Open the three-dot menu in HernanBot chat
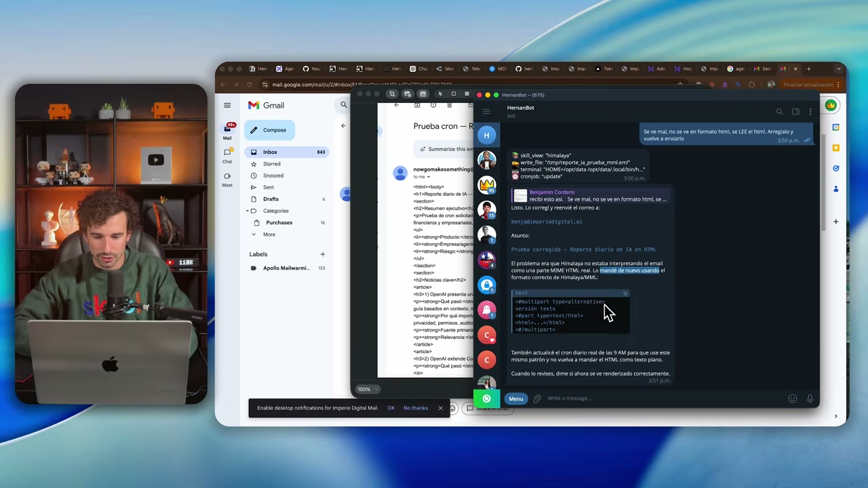Screen dimensions: 868x488 click(810, 112)
